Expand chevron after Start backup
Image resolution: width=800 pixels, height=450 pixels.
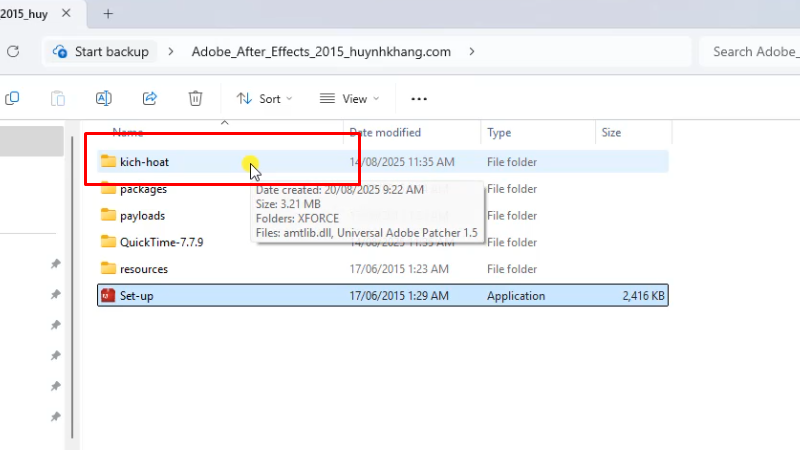click(170, 52)
